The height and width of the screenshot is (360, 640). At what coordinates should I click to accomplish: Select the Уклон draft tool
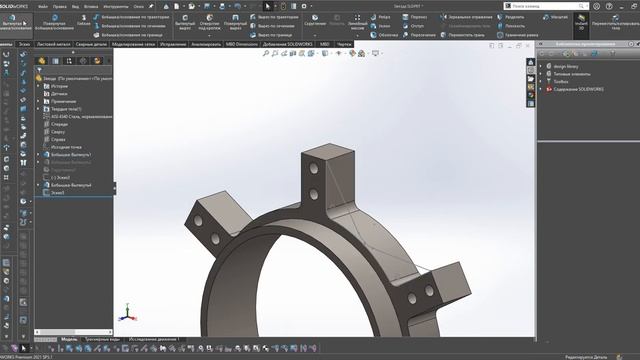[x=380, y=26]
